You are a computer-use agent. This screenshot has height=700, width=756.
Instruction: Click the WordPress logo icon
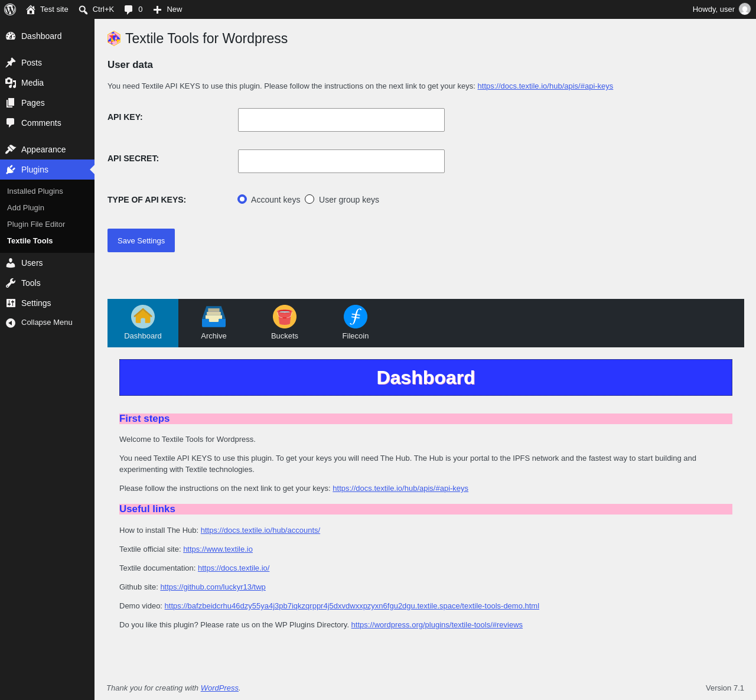pyautogui.click(x=10, y=9)
